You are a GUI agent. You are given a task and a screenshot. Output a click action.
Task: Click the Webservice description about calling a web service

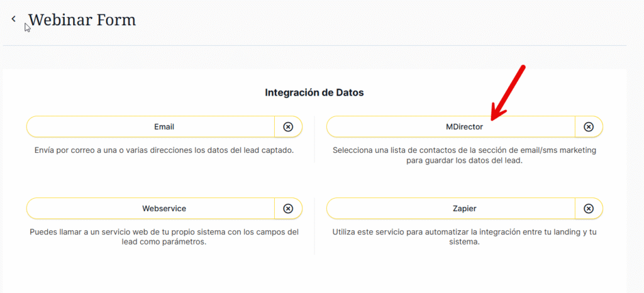point(164,236)
